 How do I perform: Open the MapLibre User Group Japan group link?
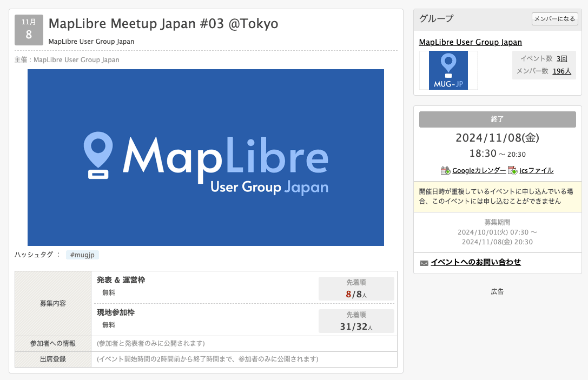(470, 42)
